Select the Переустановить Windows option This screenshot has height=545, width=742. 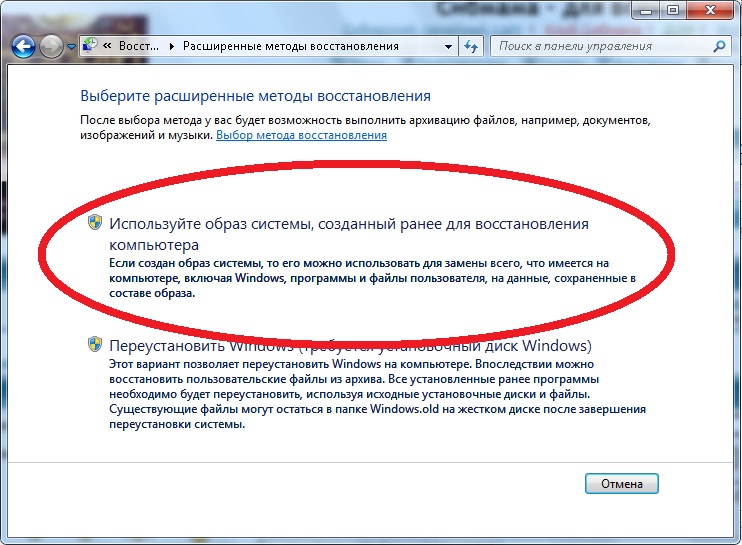coord(350,346)
